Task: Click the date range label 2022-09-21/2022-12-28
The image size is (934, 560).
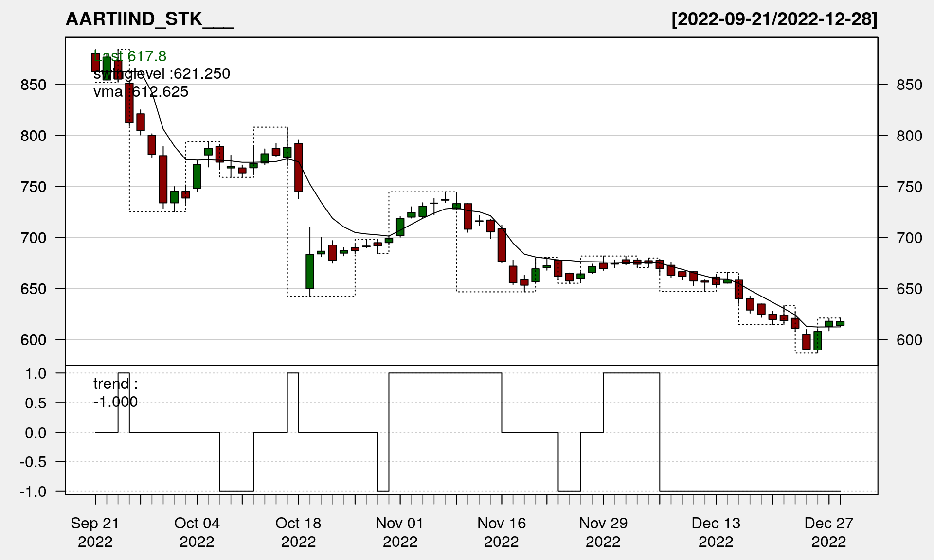Action: click(774, 19)
